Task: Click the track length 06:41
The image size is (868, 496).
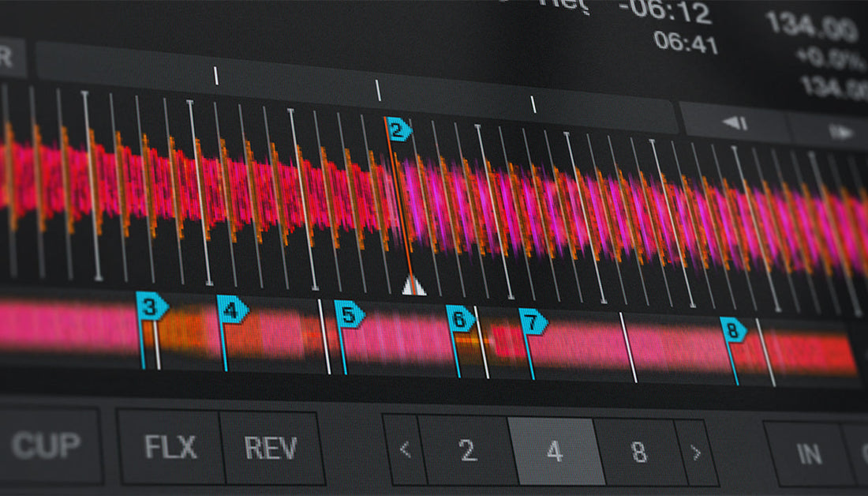Action: (685, 42)
